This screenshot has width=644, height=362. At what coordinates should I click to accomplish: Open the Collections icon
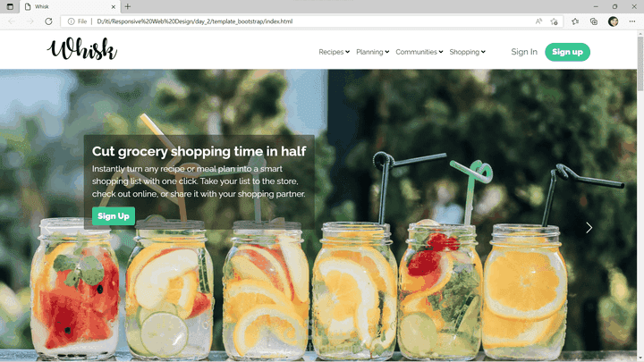click(594, 21)
